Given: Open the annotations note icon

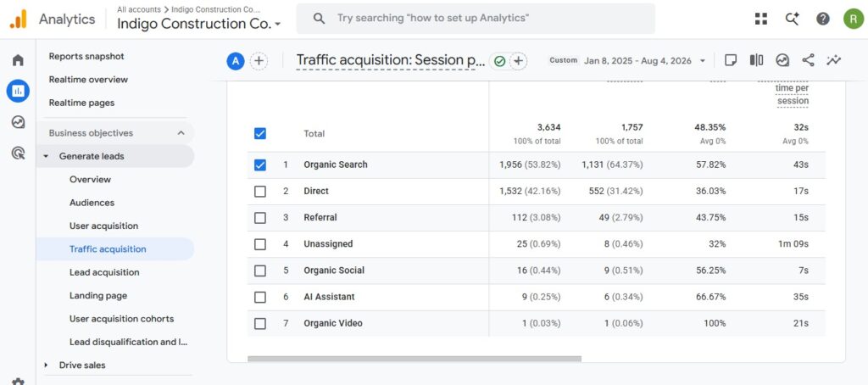Looking at the screenshot, I should (731, 60).
